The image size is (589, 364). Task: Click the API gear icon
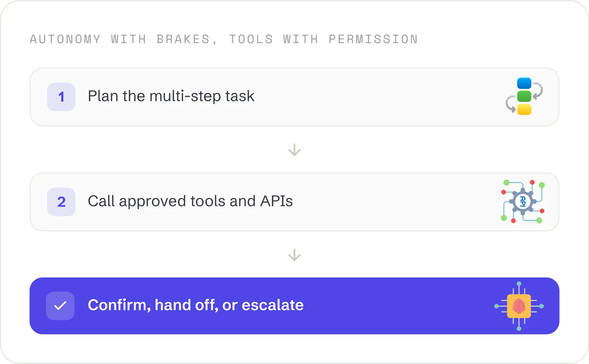coord(523,201)
